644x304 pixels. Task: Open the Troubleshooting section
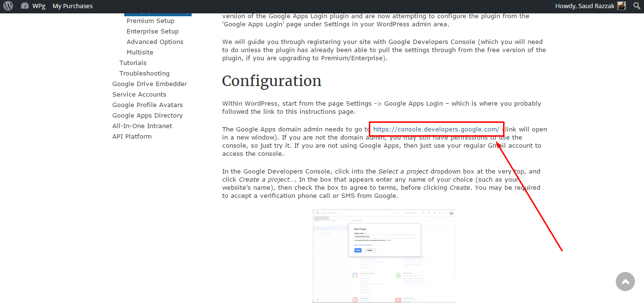point(144,73)
